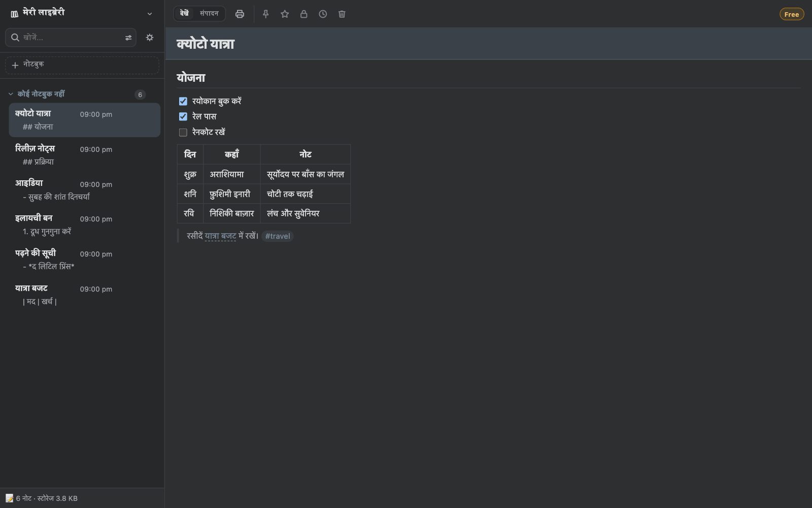This screenshot has height=508, width=812.
Task: Print the note with the printer icon
Action: [x=240, y=14]
